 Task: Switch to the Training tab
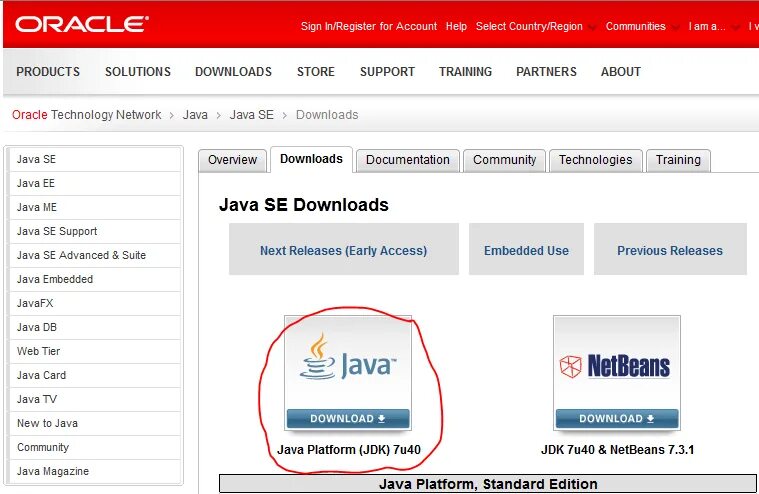pyautogui.click(x=678, y=160)
